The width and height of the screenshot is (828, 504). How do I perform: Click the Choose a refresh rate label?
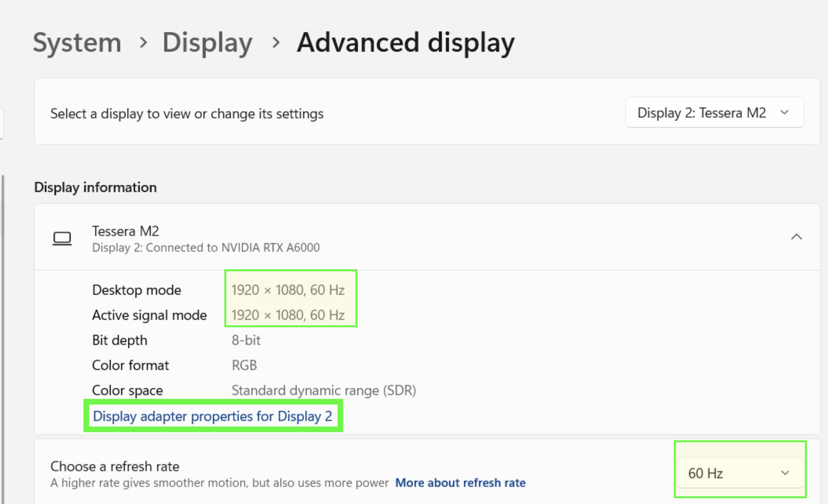[x=115, y=466]
